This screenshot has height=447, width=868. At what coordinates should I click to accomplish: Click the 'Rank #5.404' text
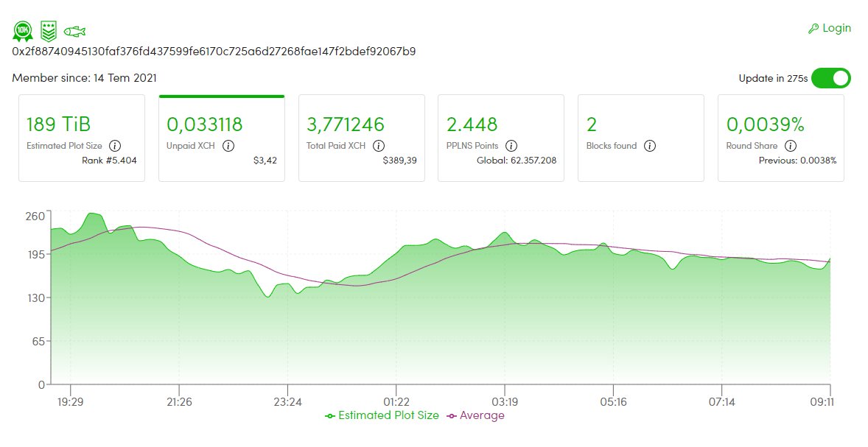click(109, 161)
